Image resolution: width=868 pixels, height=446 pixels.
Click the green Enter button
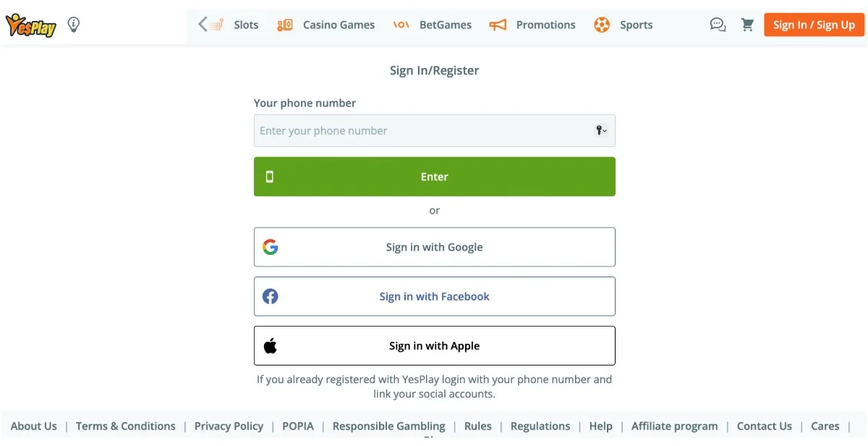(435, 177)
